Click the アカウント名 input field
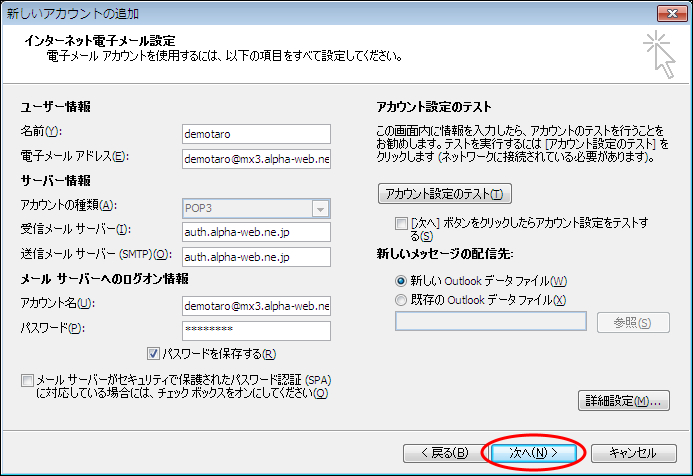 click(x=256, y=306)
